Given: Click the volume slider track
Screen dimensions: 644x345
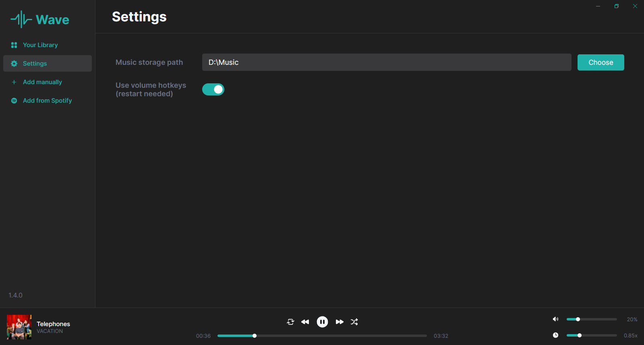Looking at the screenshot, I should tap(592, 319).
